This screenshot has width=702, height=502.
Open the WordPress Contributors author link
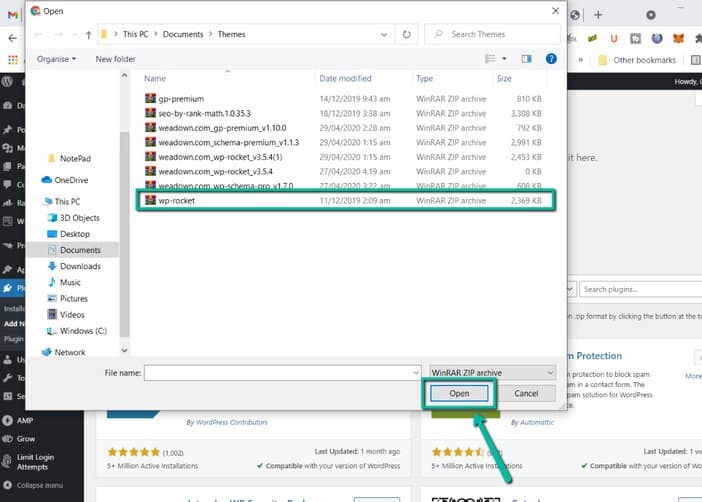click(231, 422)
